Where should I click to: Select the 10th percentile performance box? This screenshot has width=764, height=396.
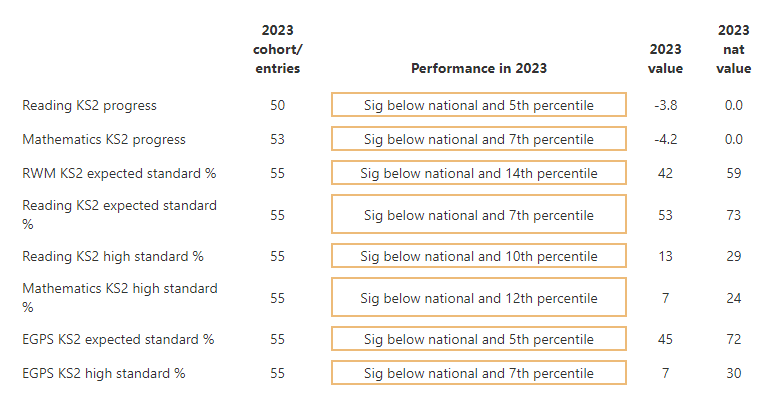pyautogui.click(x=478, y=256)
